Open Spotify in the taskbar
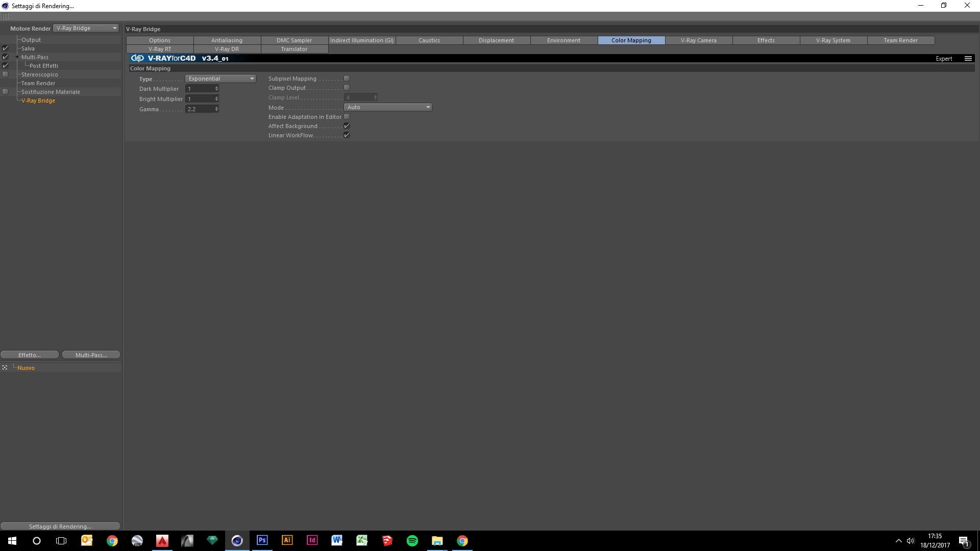Image resolution: width=980 pixels, height=551 pixels. point(412,540)
